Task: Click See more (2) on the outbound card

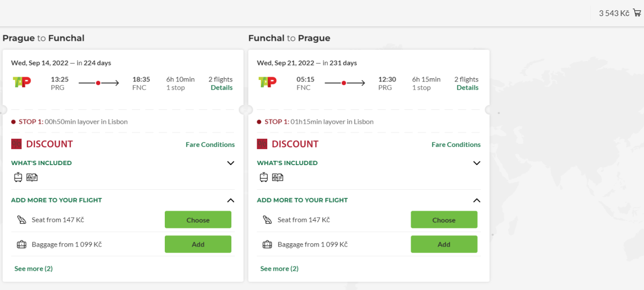Action: click(x=33, y=269)
